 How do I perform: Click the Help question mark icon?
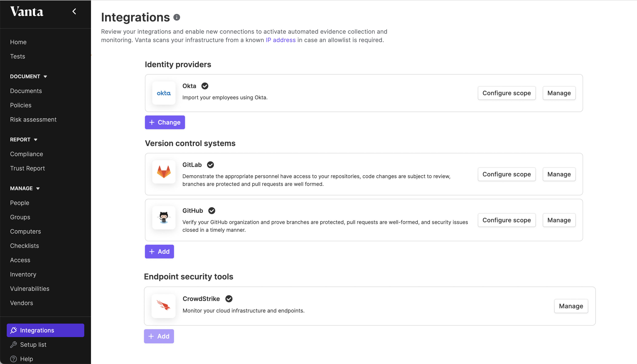click(x=13, y=359)
